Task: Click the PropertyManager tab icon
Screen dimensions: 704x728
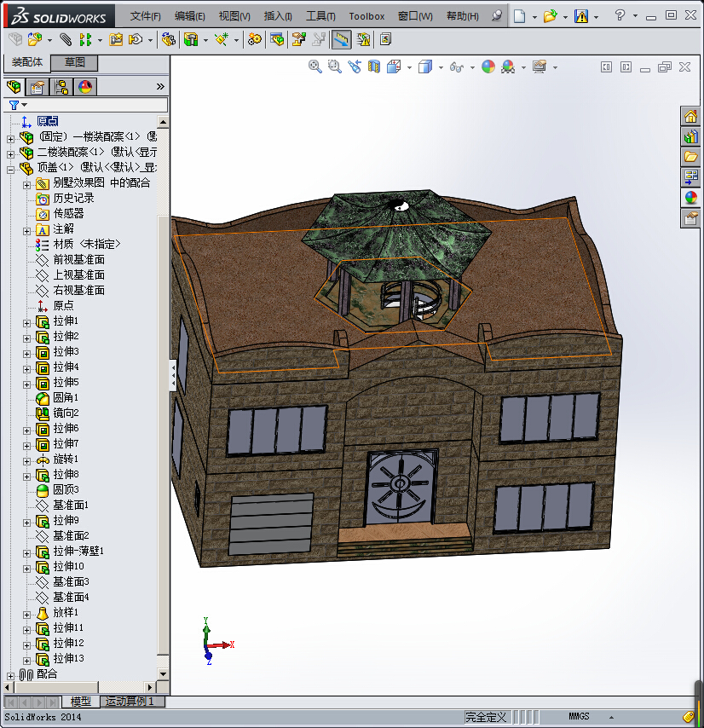Action: point(38,86)
